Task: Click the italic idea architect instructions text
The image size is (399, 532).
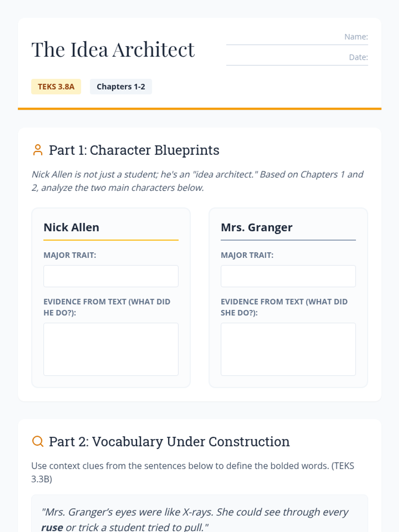Action: coord(197,181)
